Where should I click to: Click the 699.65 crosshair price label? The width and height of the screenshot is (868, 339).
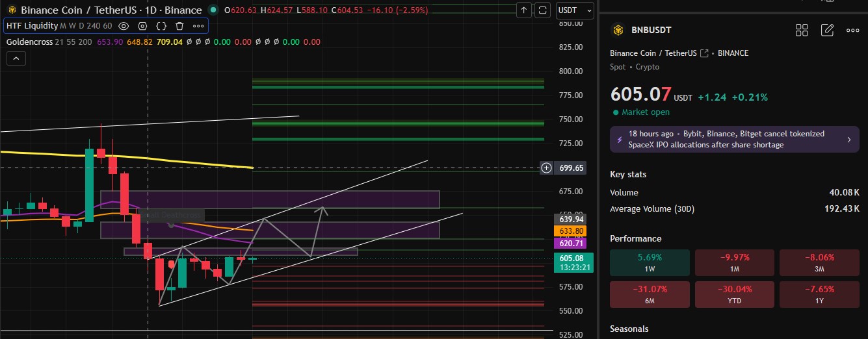pos(572,168)
